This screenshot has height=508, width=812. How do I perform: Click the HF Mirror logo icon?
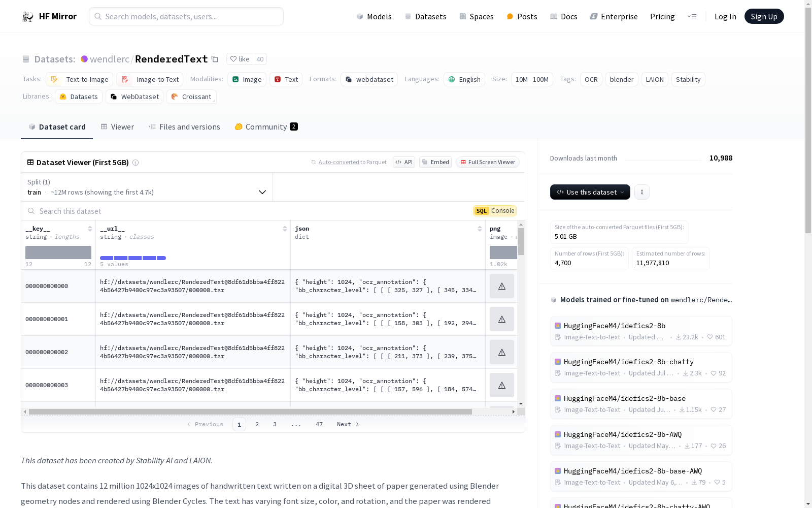tap(27, 17)
